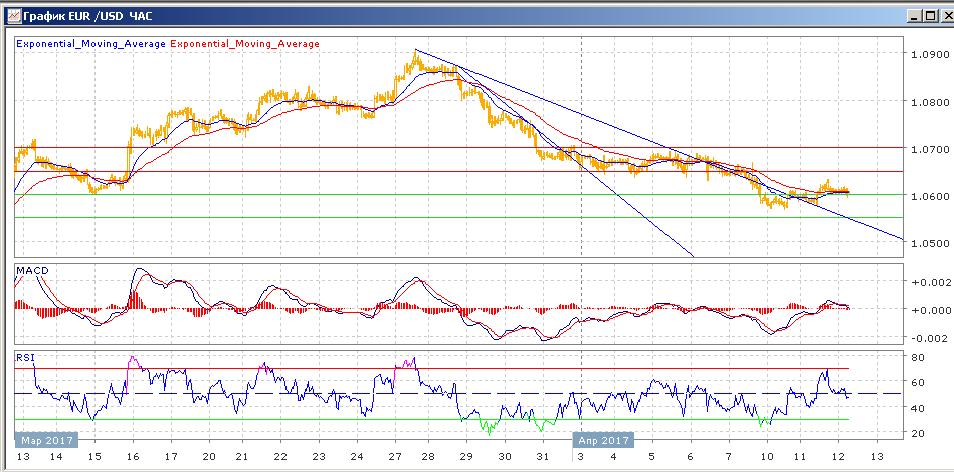Minimize the EUR/USD chart window
Screen dimensions: 954x472
(x=913, y=16)
